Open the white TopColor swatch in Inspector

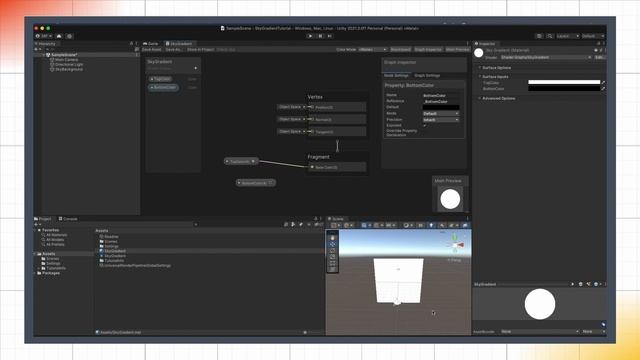pos(564,82)
